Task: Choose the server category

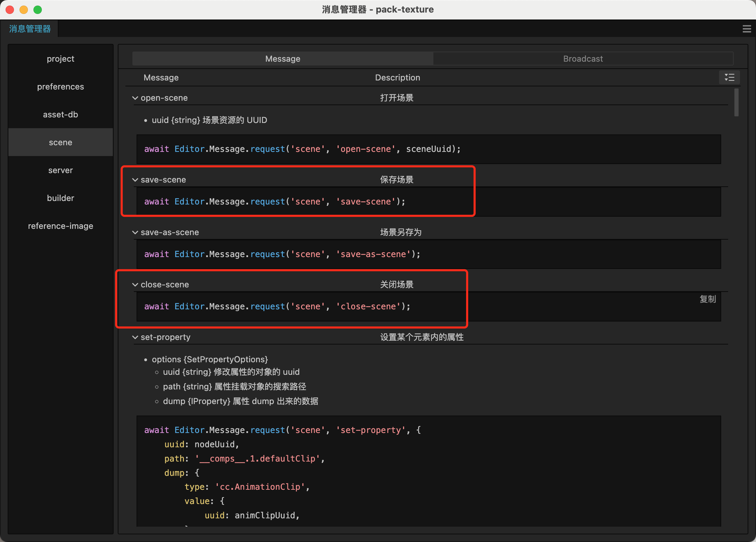Action: pyautogui.click(x=61, y=170)
